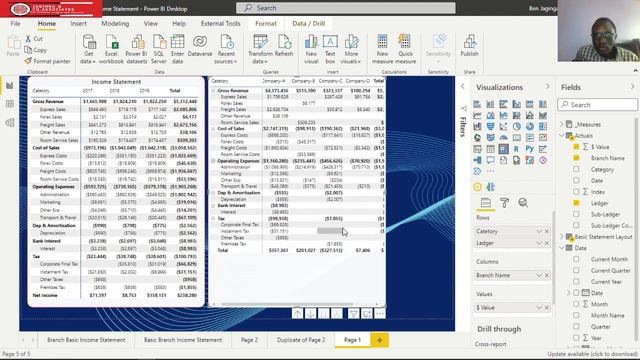Click drill up arrow on matrix
Screen dimensions: 640x360
[x=298, y=313]
